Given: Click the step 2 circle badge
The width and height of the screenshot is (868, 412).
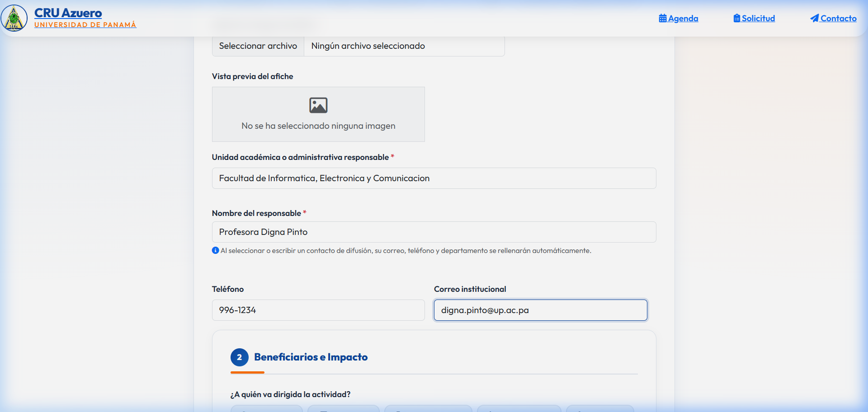Looking at the screenshot, I should (x=240, y=357).
